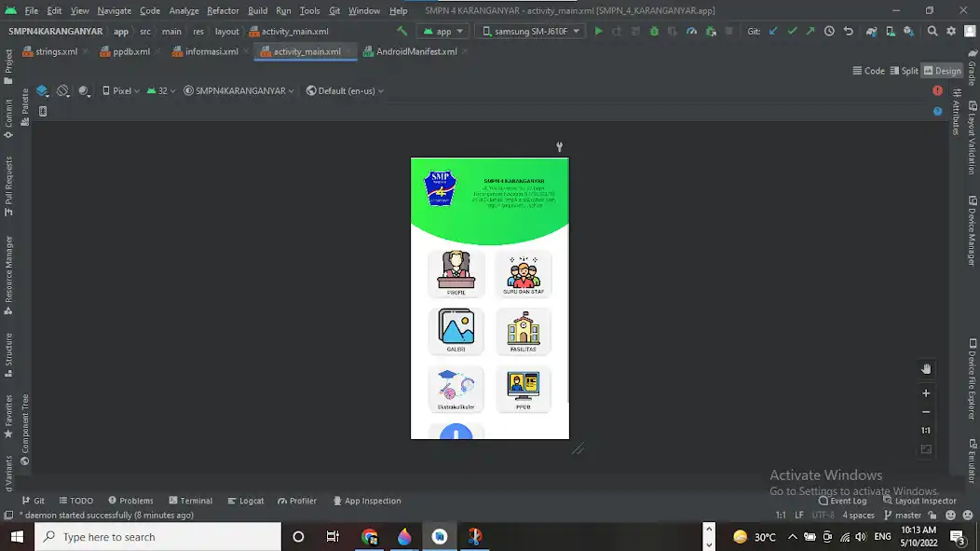Click the PPDB image in the layout preview

click(523, 384)
